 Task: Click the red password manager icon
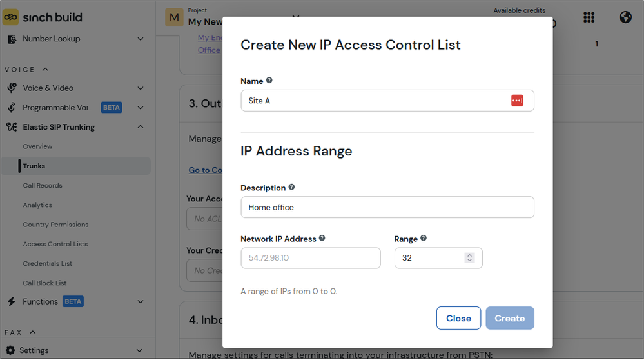pos(517,101)
